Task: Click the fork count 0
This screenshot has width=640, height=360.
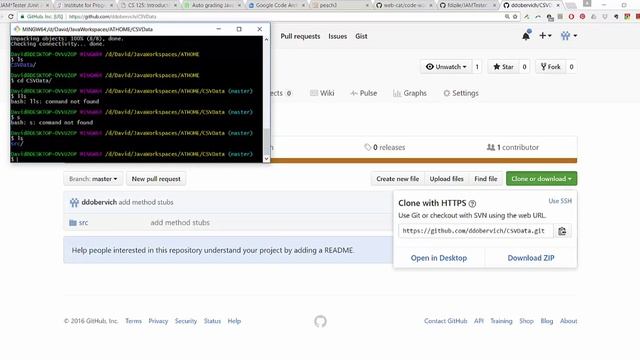Action: (571, 67)
